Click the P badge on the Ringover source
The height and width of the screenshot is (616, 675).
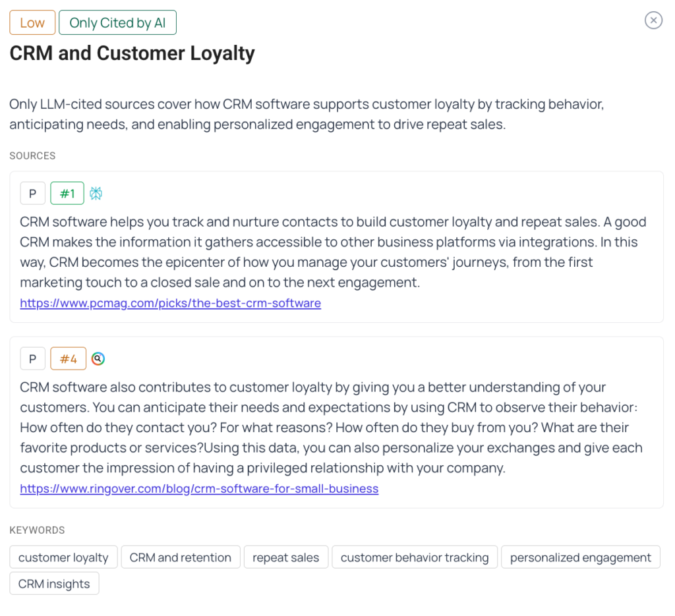32,359
